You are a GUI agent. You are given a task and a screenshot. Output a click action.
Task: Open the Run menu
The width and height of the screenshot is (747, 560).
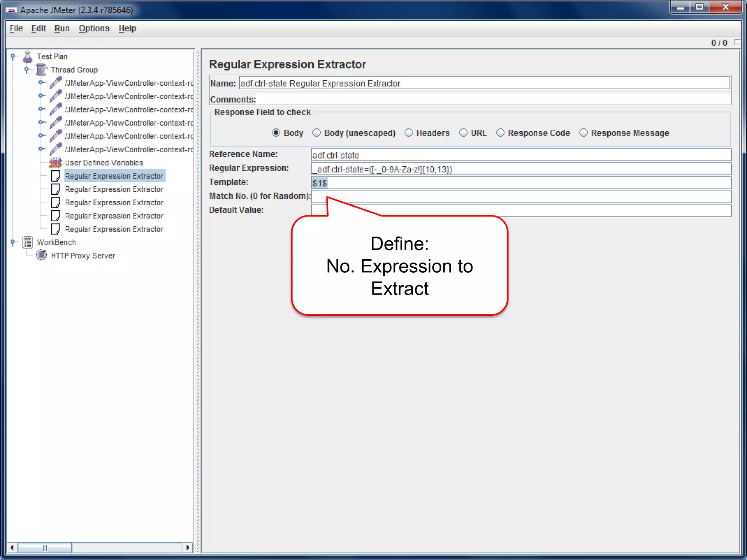(62, 28)
